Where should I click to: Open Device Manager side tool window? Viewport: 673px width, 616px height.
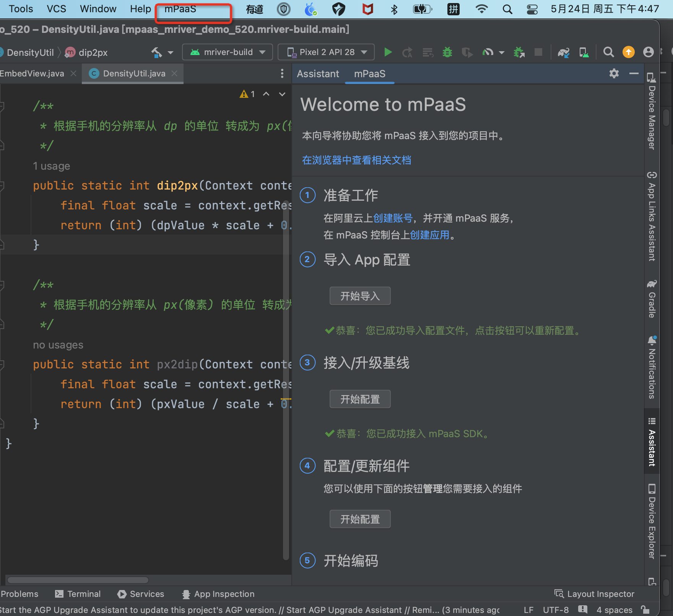pyautogui.click(x=652, y=111)
